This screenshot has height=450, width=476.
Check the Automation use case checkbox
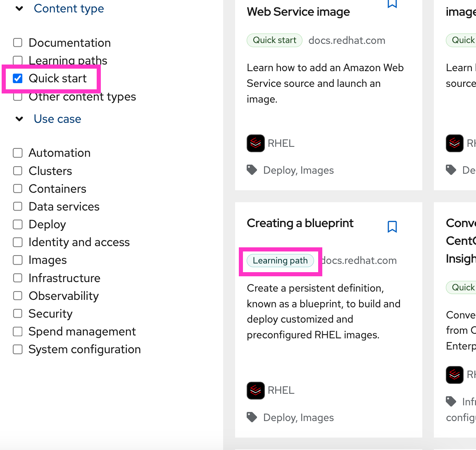18,153
